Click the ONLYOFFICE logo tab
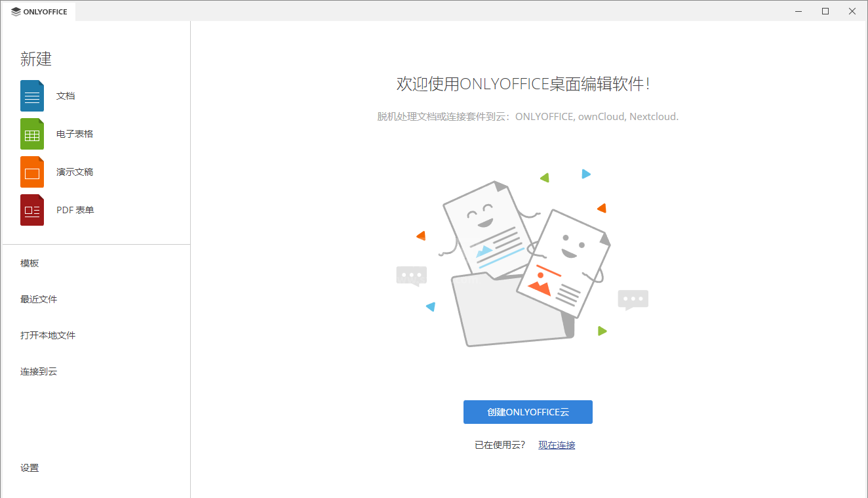This screenshot has height=498, width=868. coord(39,11)
